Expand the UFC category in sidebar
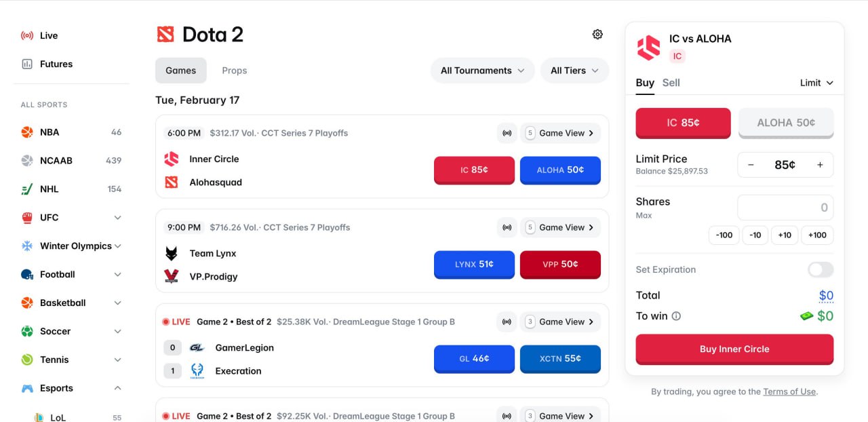Viewport: 868px width, 422px height. (x=118, y=217)
